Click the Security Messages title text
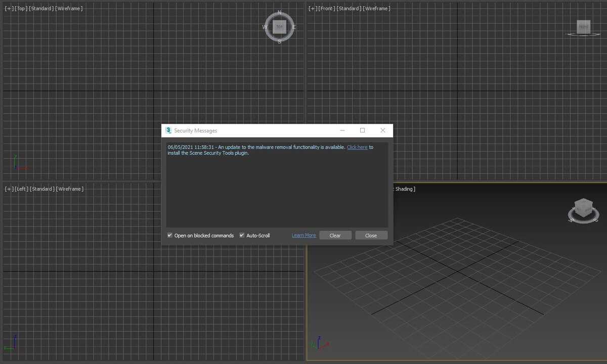This screenshot has height=364, width=607. tap(196, 130)
